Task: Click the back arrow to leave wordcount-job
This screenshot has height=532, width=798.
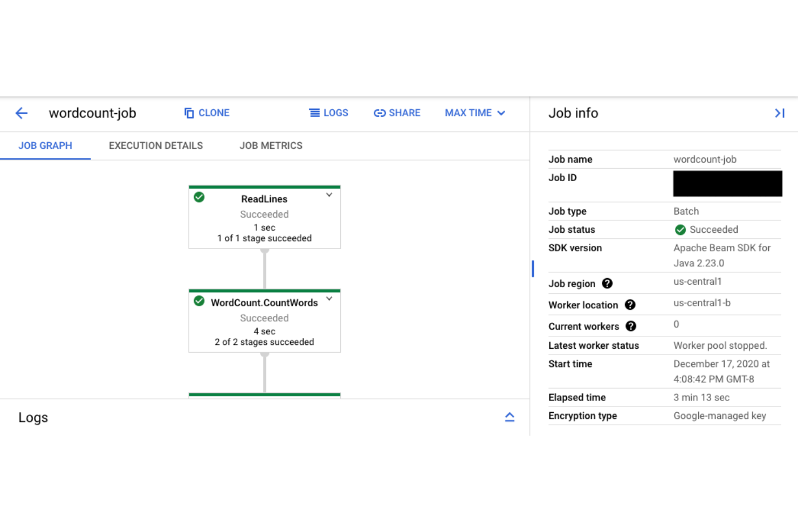Action: (x=21, y=113)
